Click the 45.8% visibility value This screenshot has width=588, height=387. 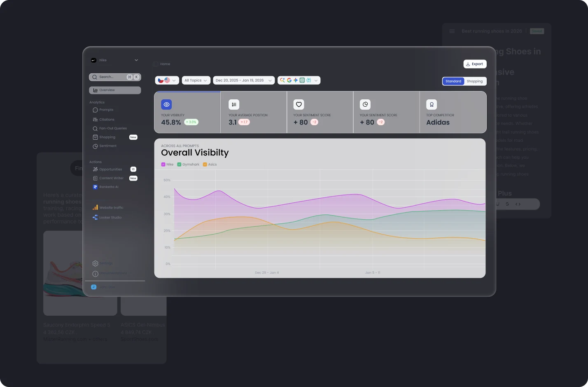(x=171, y=122)
